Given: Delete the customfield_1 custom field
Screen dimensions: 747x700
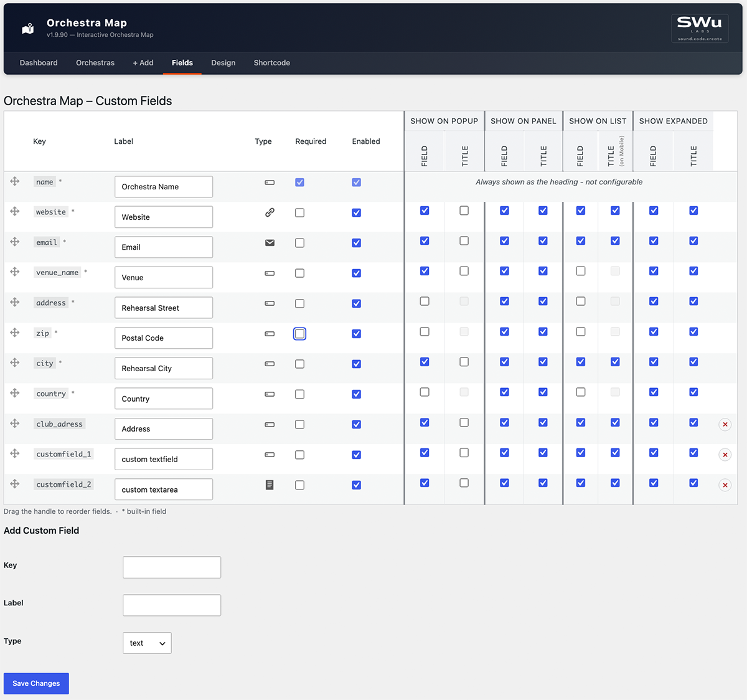Looking at the screenshot, I should [x=725, y=455].
